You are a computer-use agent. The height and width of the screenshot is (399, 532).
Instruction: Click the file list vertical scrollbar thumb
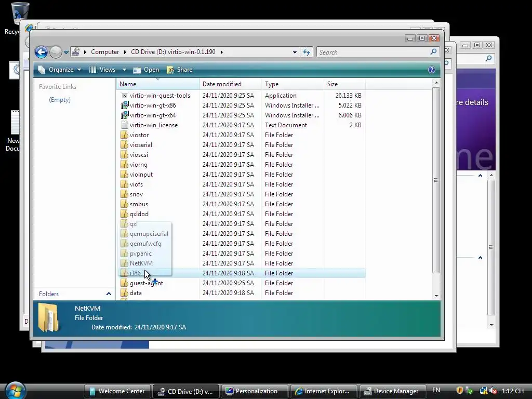[436, 180]
